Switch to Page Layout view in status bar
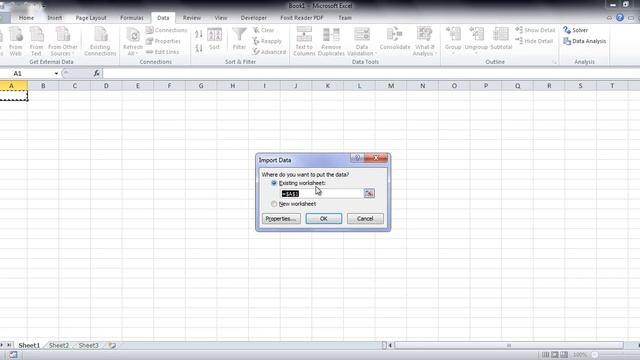The width and height of the screenshot is (640, 360). pos(555,355)
